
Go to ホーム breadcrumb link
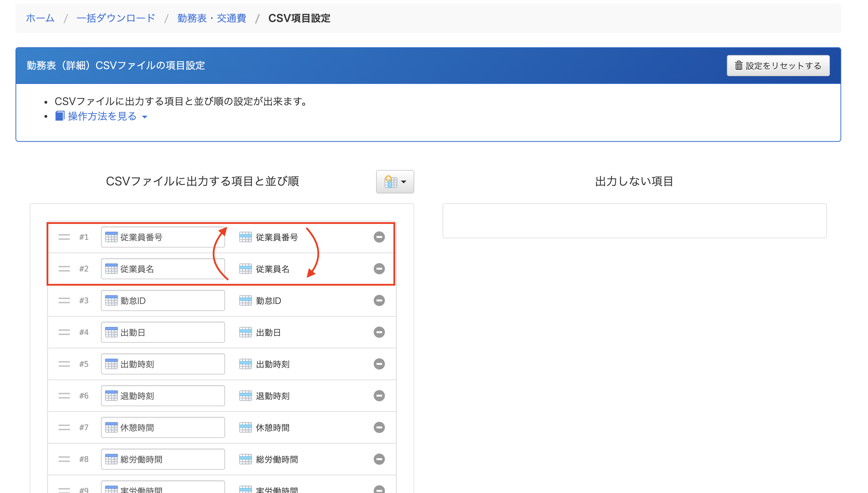coord(40,18)
